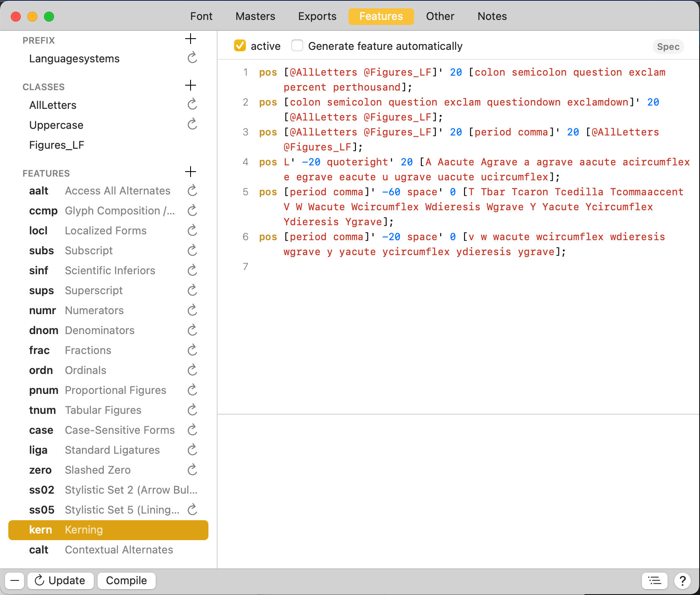700x595 pixels.
Task: Switch to the Font tab
Action: tap(201, 16)
